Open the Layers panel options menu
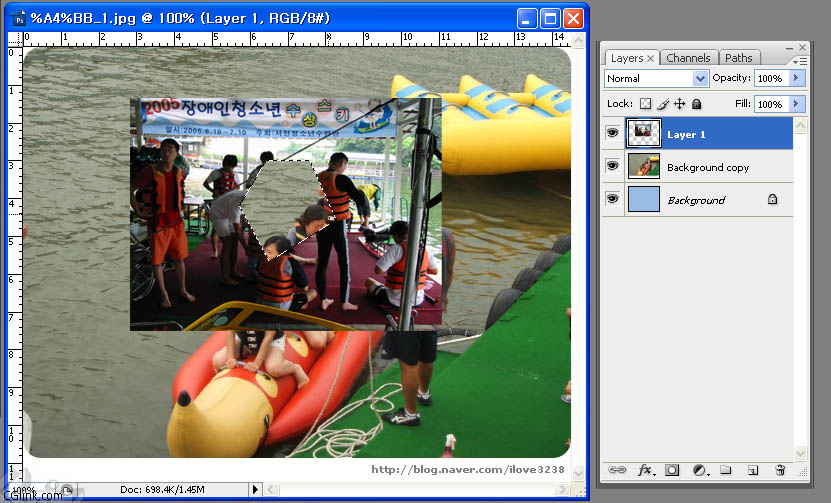831x503 pixels. [800, 61]
